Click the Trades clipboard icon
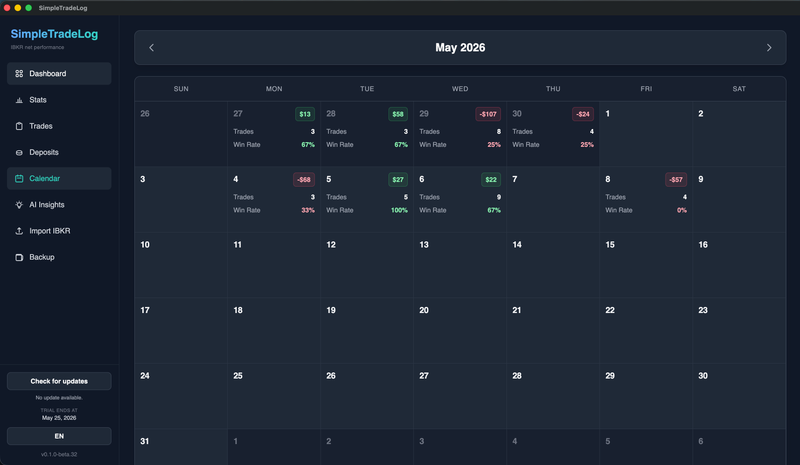Viewport: 800px width, 465px height. (x=19, y=126)
